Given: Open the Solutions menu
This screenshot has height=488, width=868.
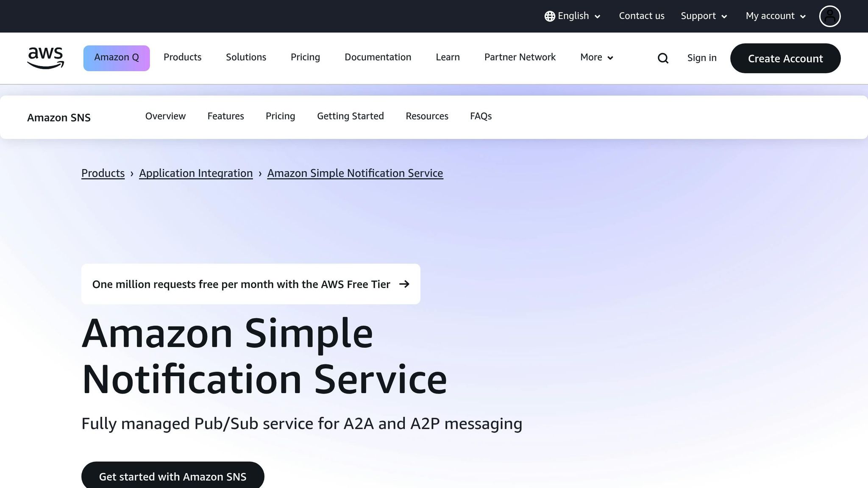Looking at the screenshot, I should (x=246, y=57).
